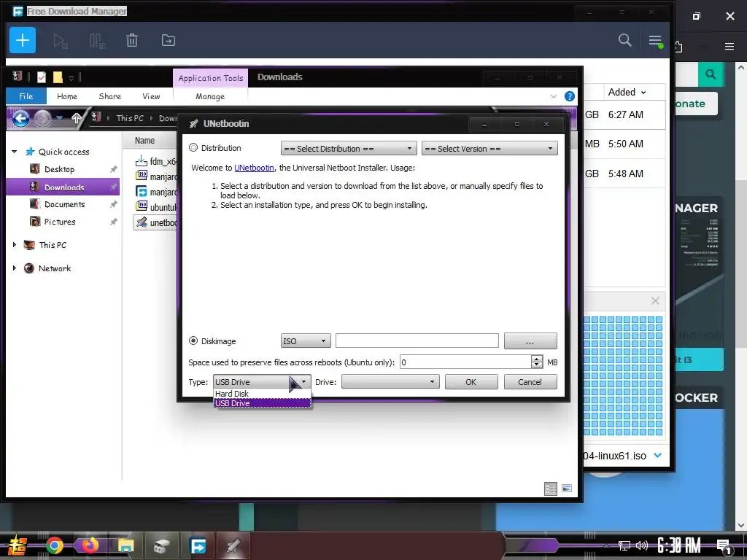This screenshot has height=560, width=747.
Task: Click the Explorer help question mark icon
Action: (569, 96)
